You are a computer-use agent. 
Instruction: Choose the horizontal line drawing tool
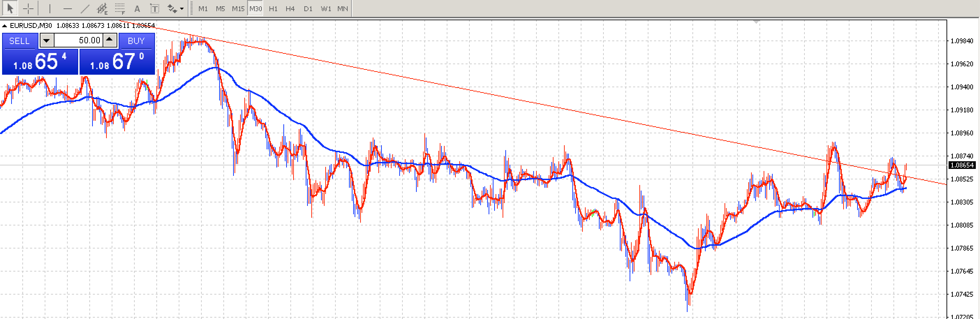coord(67,8)
